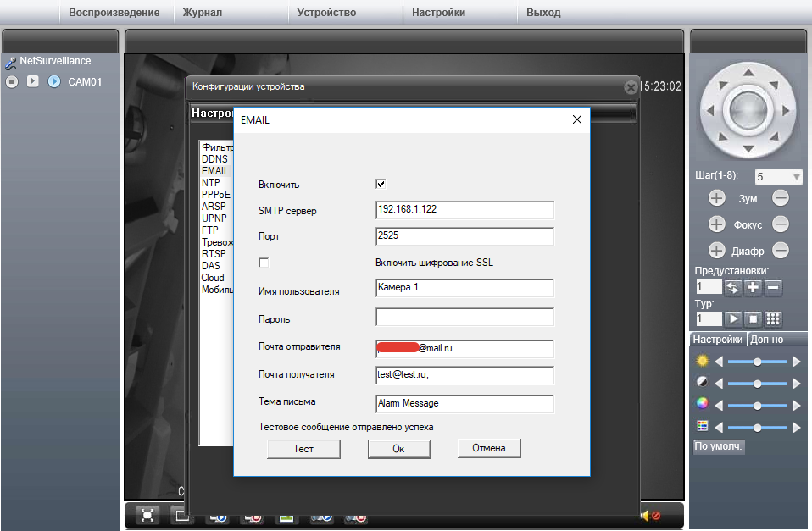Screen dimensions: 812x531
Task: Click the add preset plus icon
Action: pyautogui.click(x=753, y=288)
